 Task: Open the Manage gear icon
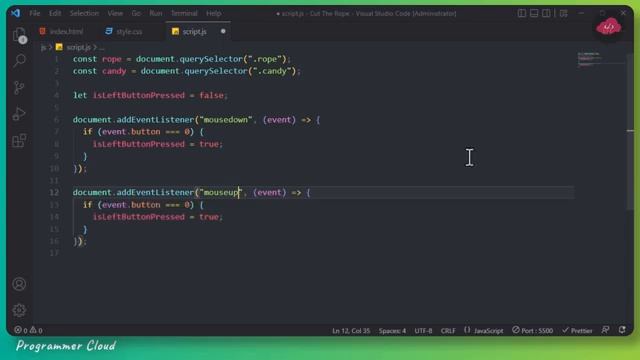click(x=19, y=310)
